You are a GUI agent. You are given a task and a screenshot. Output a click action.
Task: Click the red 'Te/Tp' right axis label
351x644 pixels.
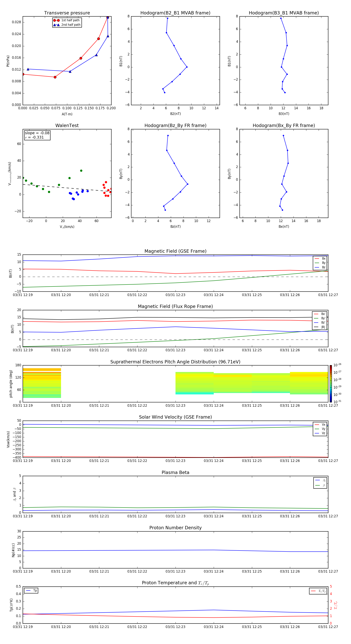point(336,605)
